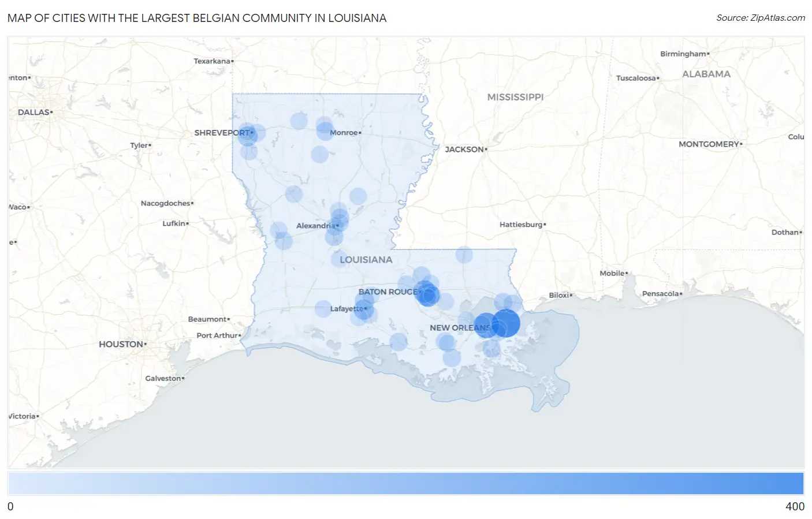Click the Lufkin city label
Screen dimensions: 812x519
(174, 223)
